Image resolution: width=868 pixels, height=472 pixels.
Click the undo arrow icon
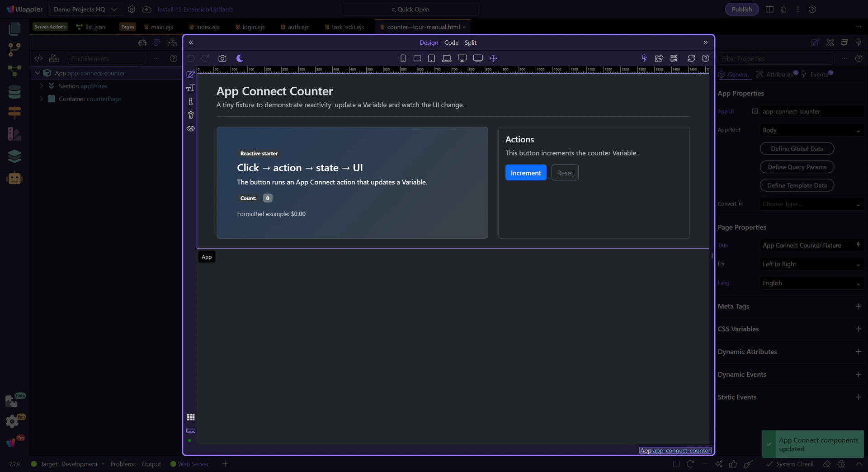pyautogui.click(x=191, y=58)
